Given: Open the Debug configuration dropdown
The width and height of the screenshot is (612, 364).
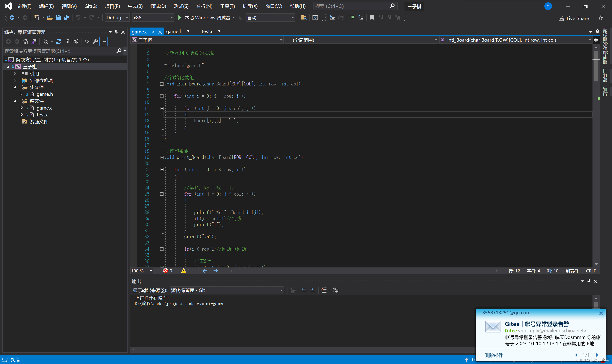Looking at the screenshot, I should (x=117, y=18).
